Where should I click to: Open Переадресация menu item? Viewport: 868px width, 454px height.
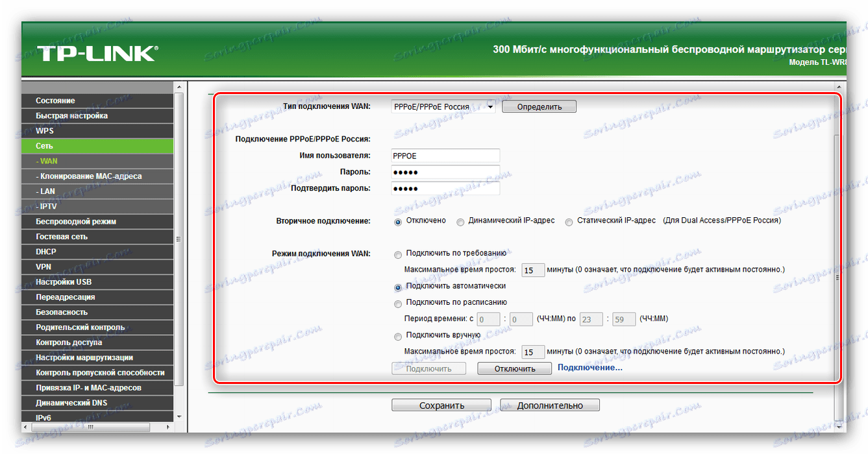97,297
